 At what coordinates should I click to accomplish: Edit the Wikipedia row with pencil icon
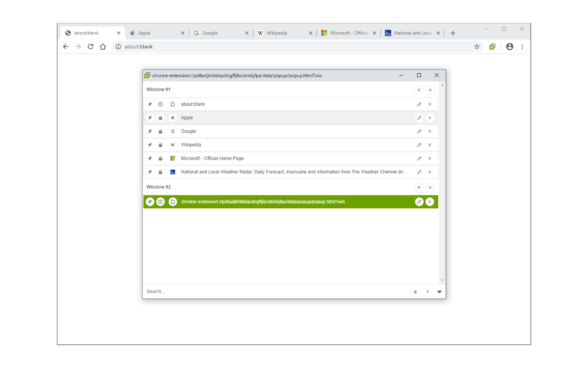(x=419, y=145)
